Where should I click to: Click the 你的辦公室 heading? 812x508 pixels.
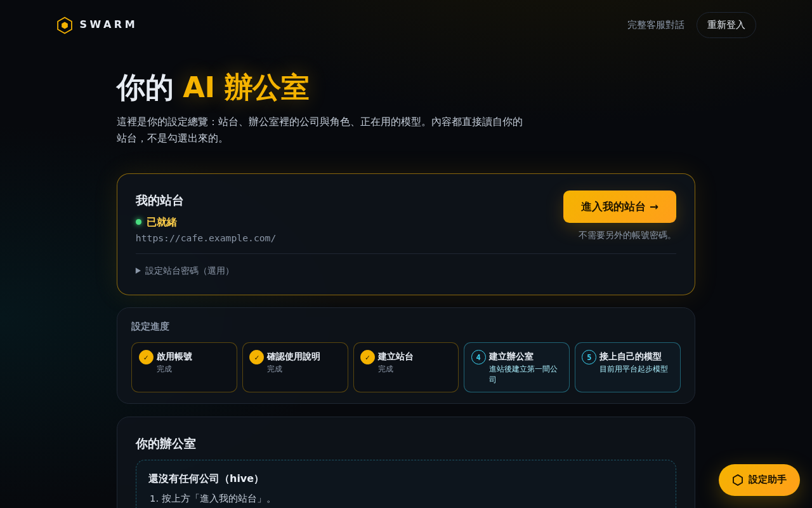(166, 444)
